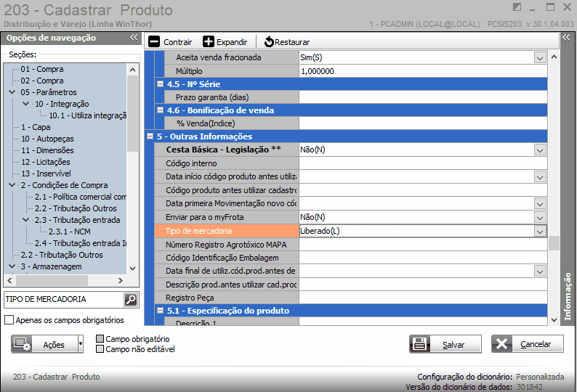
Task: Select 01 - Compra in sections tree
Action: point(42,69)
